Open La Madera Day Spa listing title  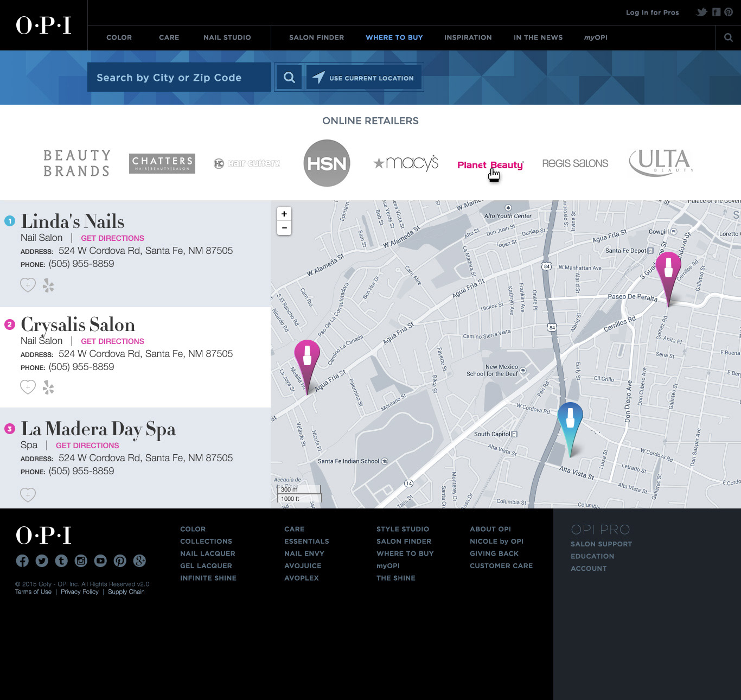click(98, 429)
